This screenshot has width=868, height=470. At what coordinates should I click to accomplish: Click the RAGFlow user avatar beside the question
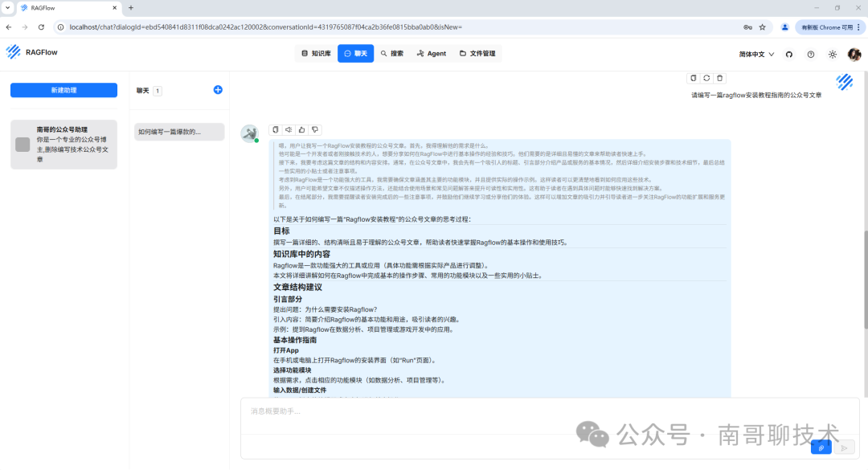pos(845,82)
